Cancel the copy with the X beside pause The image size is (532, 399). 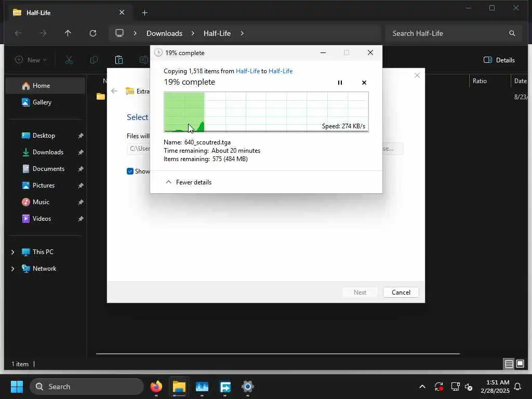pos(364,83)
